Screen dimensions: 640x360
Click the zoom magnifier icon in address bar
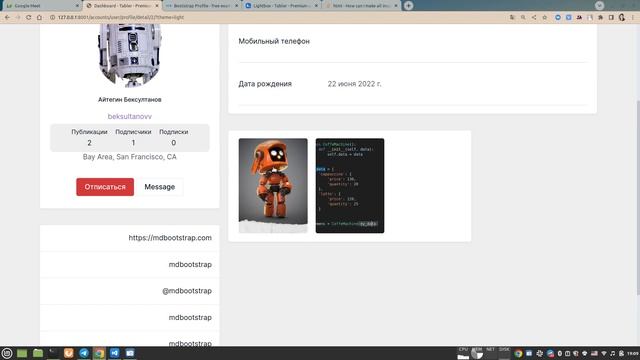(523, 18)
